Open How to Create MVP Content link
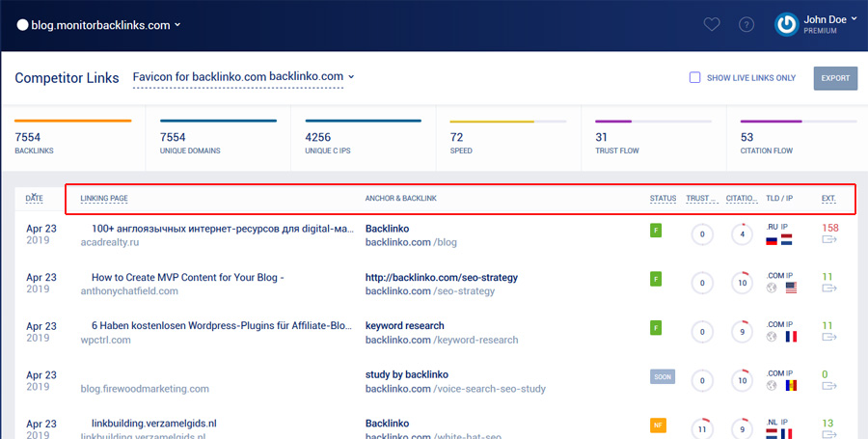Image resolution: width=868 pixels, height=439 pixels. pyautogui.click(x=188, y=277)
